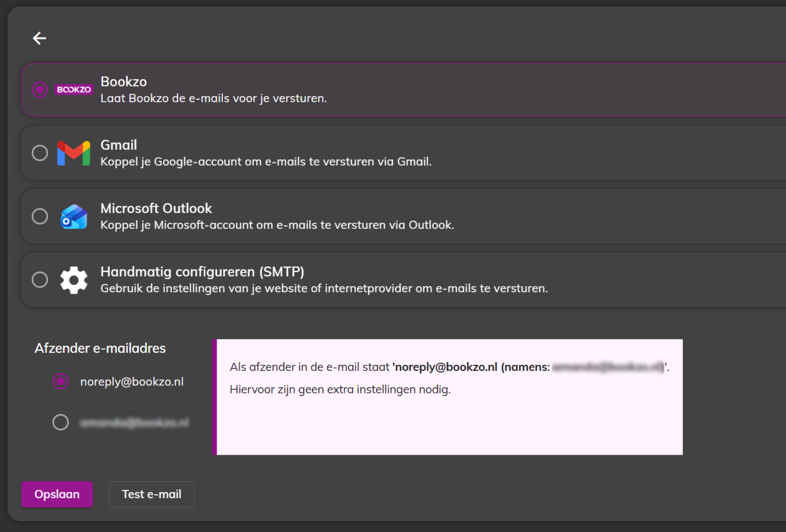Click the Microsoft Outlook icon
Screen dimensions: 786x532
(74, 217)
